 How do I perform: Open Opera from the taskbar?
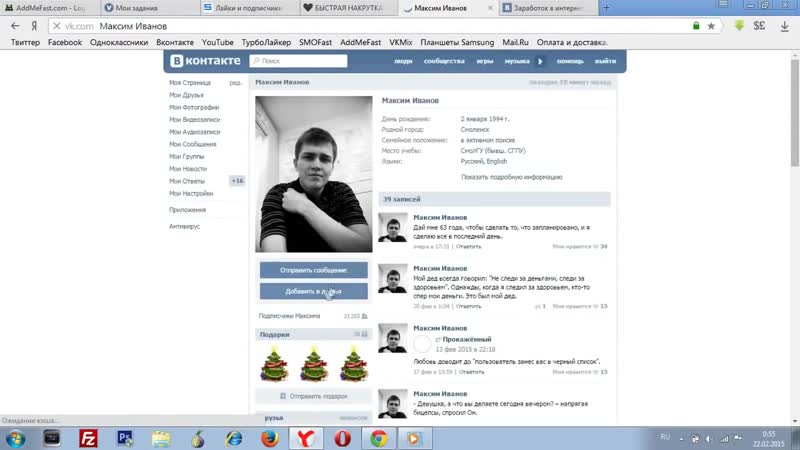342,438
